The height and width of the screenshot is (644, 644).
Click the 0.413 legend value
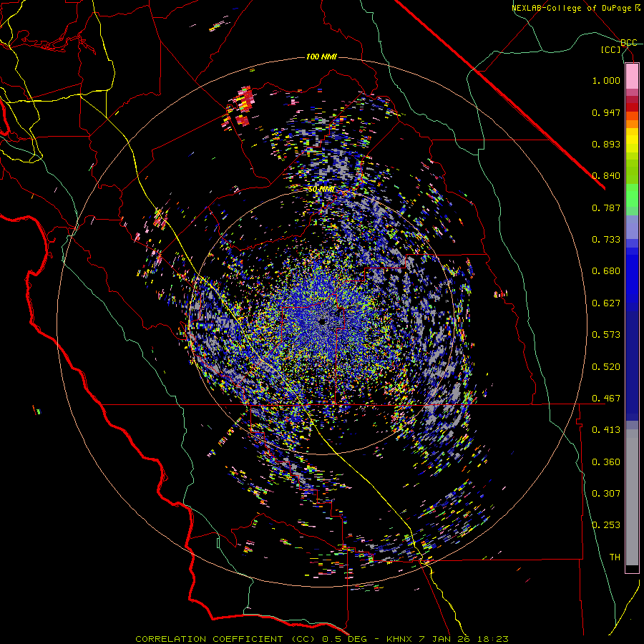pos(606,430)
